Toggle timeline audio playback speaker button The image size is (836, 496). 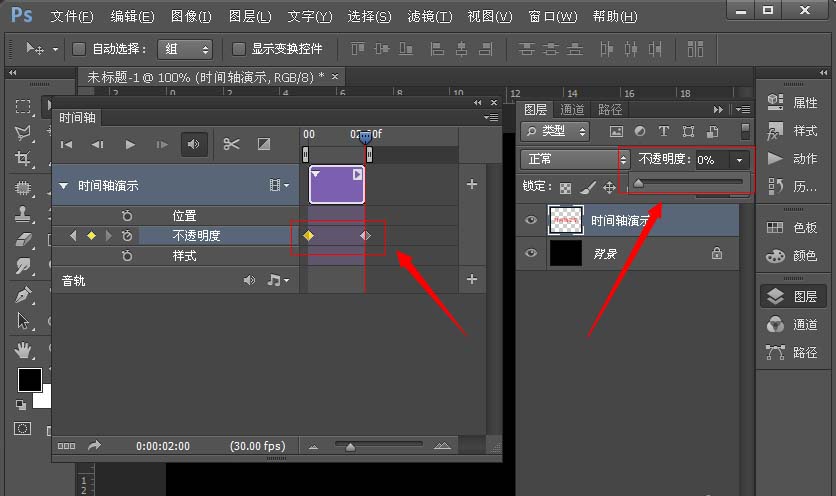[x=194, y=145]
